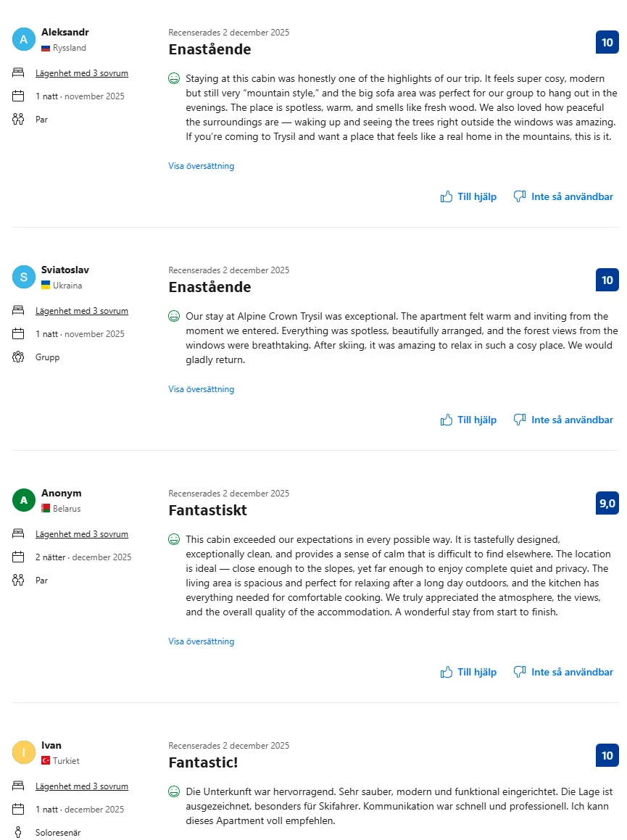
Task: Mark Sviatoslav's review 'Inte så användbar'
Action: coord(572,420)
